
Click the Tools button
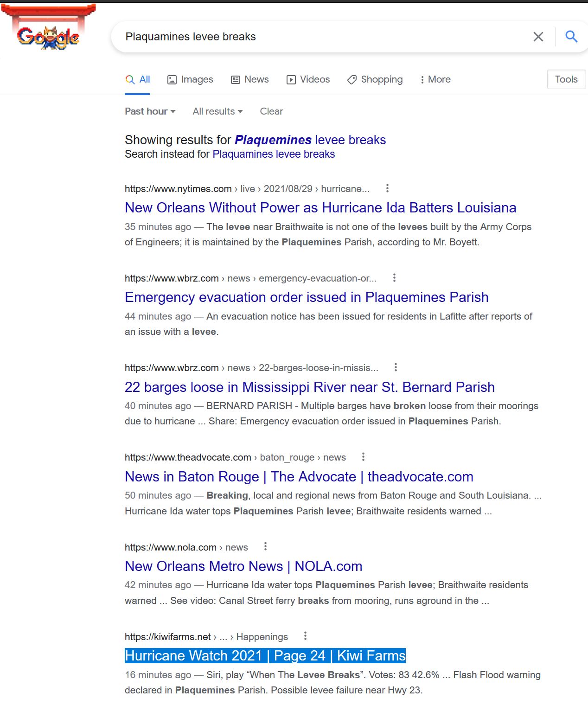coord(566,79)
